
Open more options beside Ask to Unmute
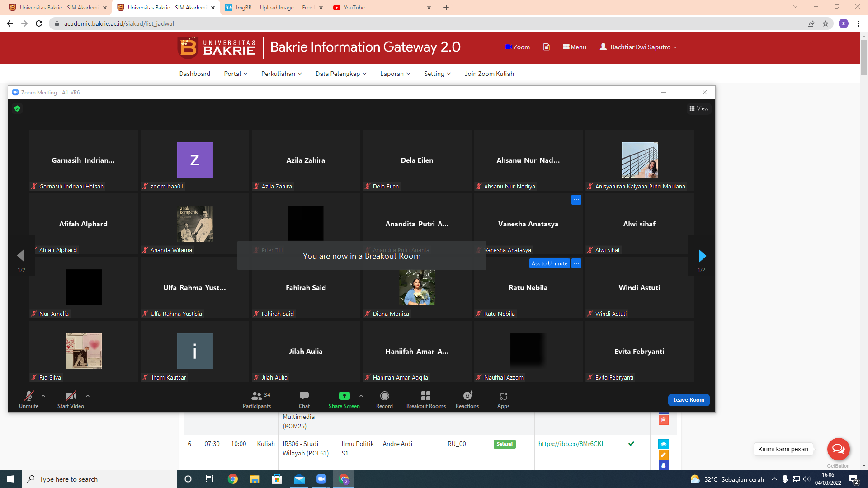point(576,263)
